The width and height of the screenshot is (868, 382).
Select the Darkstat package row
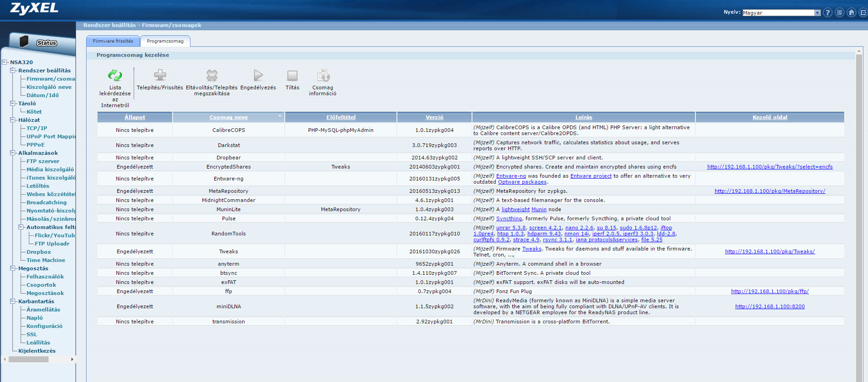click(x=471, y=145)
